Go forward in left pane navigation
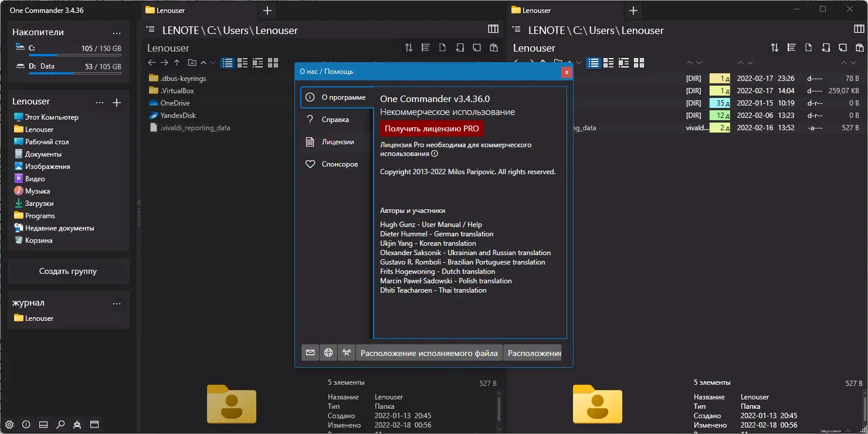868x434 pixels. pos(164,62)
